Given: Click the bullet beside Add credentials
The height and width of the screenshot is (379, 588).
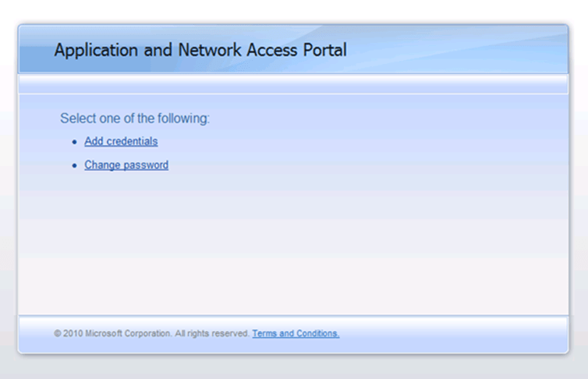Looking at the screenshot, I should coord(74,142).
